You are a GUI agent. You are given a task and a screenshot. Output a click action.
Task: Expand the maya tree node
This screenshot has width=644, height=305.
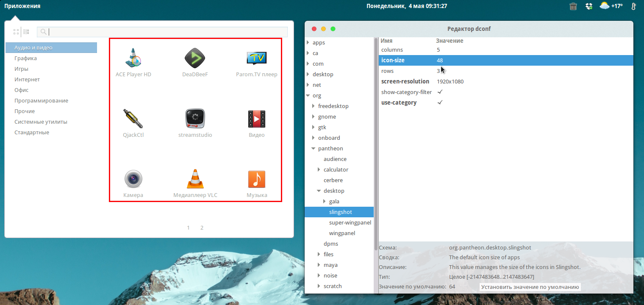[319, 265]
